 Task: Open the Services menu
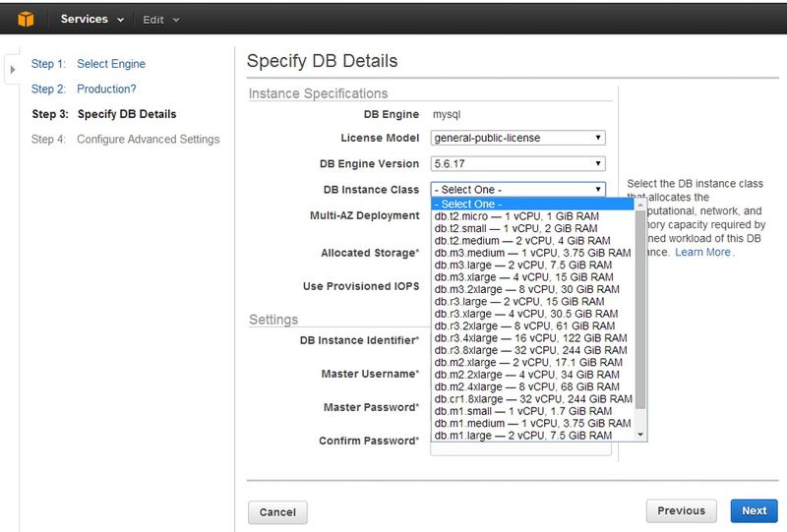pos(91,20)
